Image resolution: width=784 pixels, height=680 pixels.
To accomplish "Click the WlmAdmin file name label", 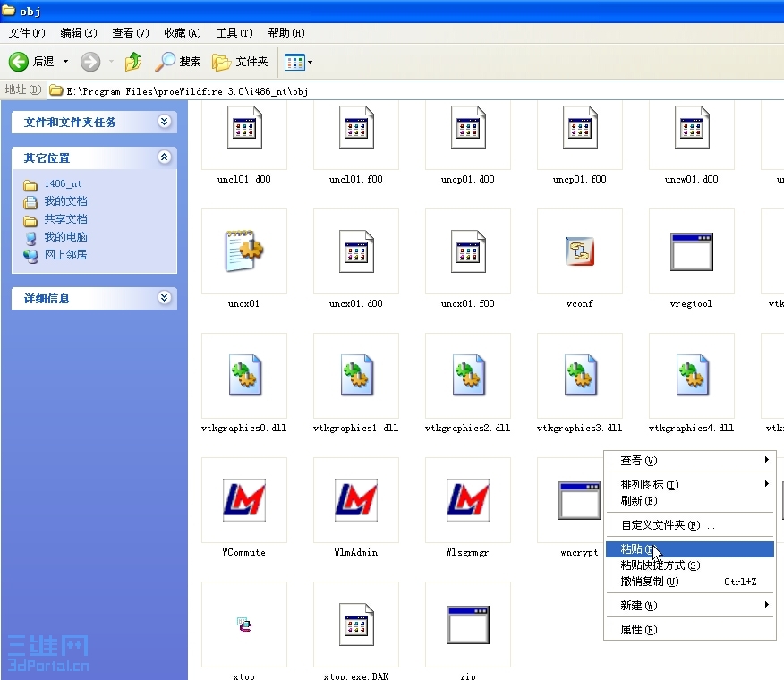I will [355, 553].
